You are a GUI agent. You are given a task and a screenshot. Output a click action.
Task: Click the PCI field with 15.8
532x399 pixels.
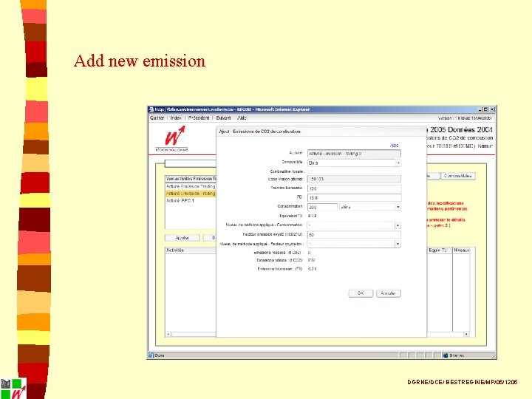[x=354, y=197]
